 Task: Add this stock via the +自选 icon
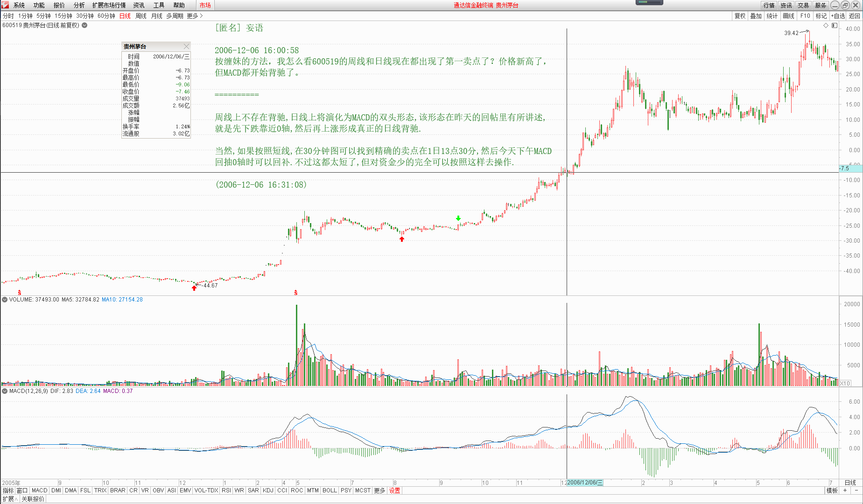838,15
